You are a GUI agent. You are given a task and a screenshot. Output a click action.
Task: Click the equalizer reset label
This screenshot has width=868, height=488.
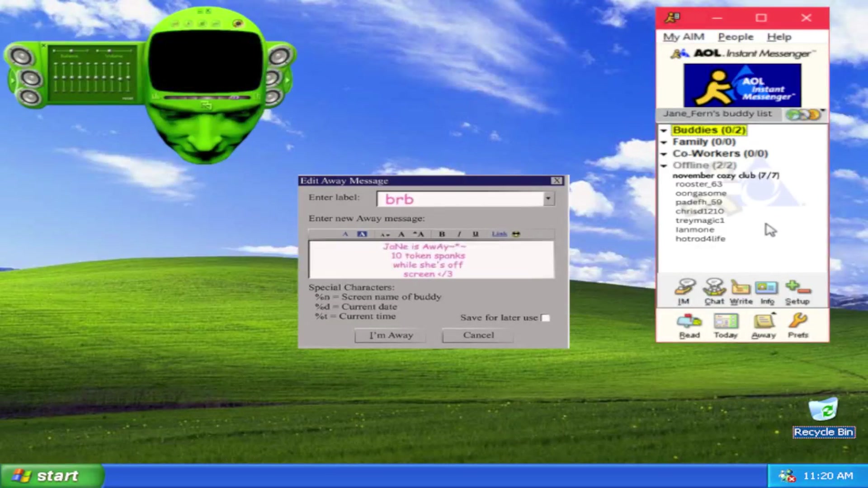127,98
